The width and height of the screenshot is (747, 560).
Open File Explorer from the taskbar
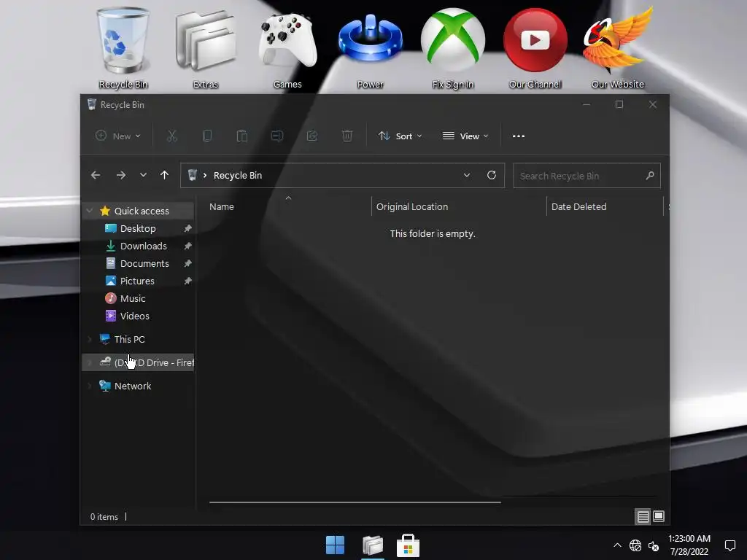(373, 545)
